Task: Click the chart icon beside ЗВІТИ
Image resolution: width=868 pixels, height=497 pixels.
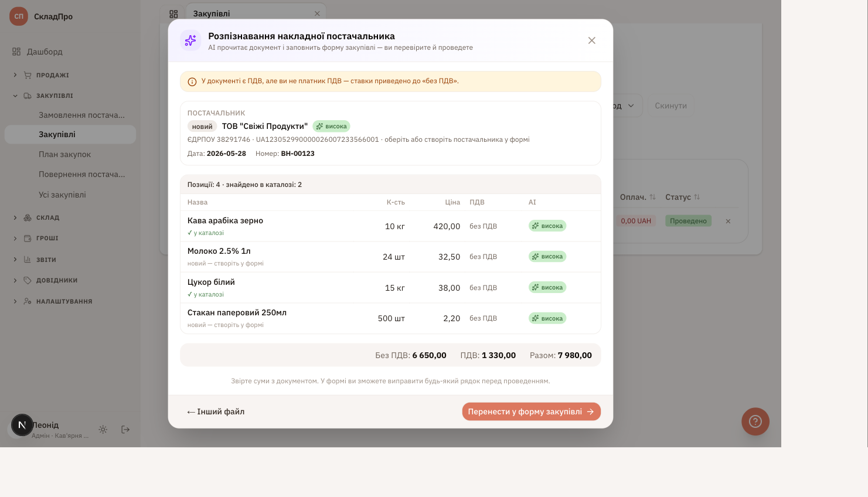Action: (28, 260)
